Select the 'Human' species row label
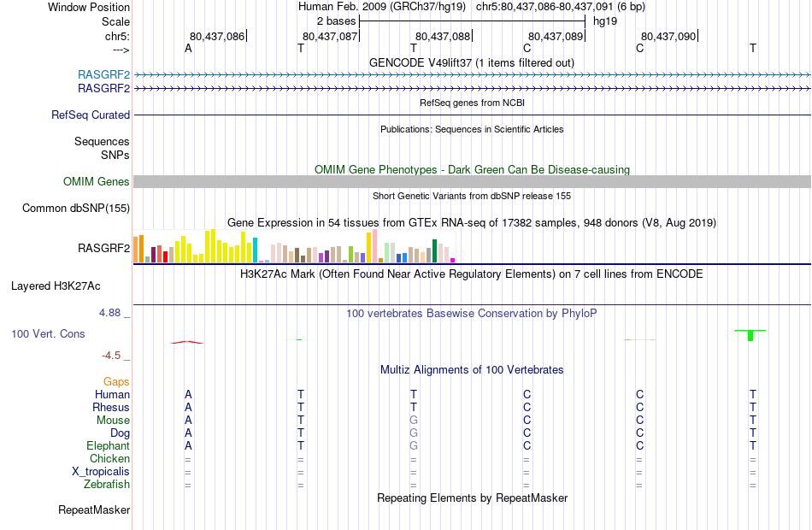 (x=112, y=394)
